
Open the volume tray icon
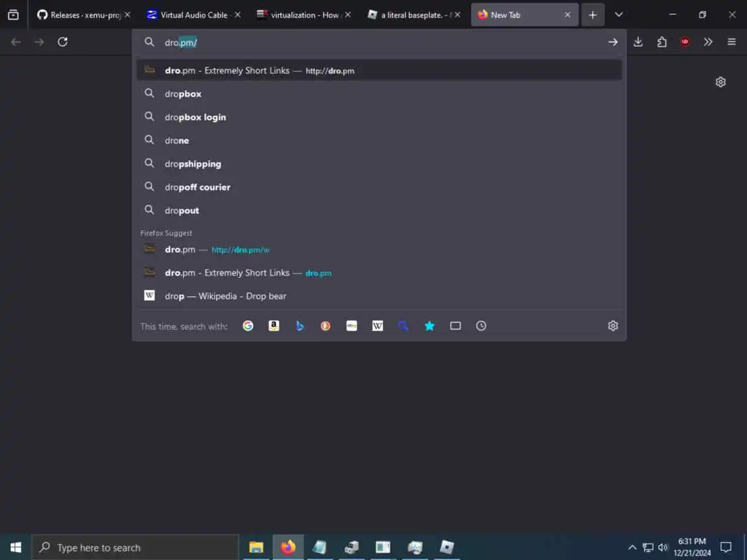[663, 547]
